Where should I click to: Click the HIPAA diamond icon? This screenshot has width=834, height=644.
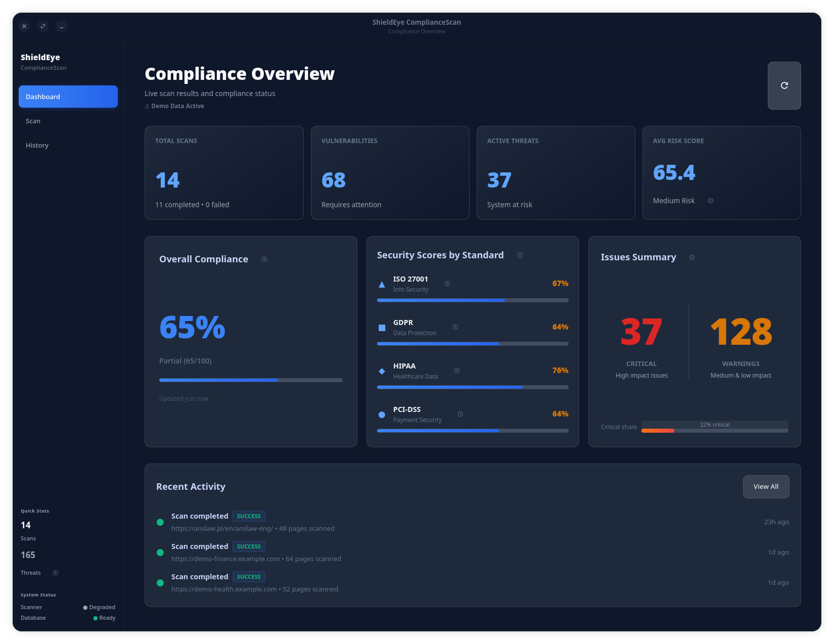pos(382,372)
